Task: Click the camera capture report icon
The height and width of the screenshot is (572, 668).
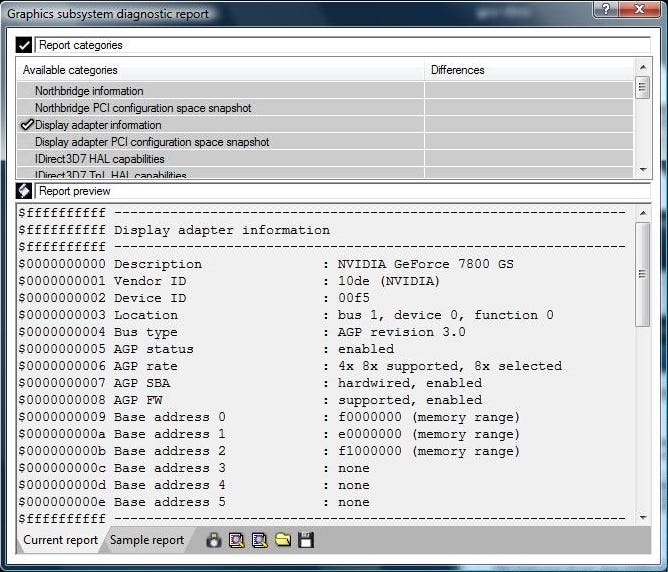Action: coord(214,540)
